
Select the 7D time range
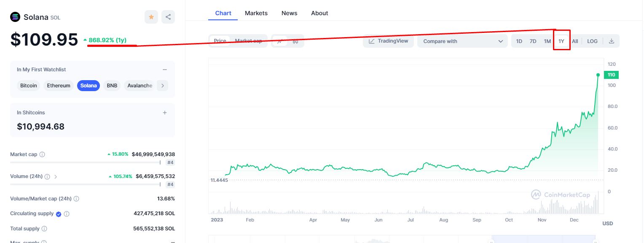533,41
